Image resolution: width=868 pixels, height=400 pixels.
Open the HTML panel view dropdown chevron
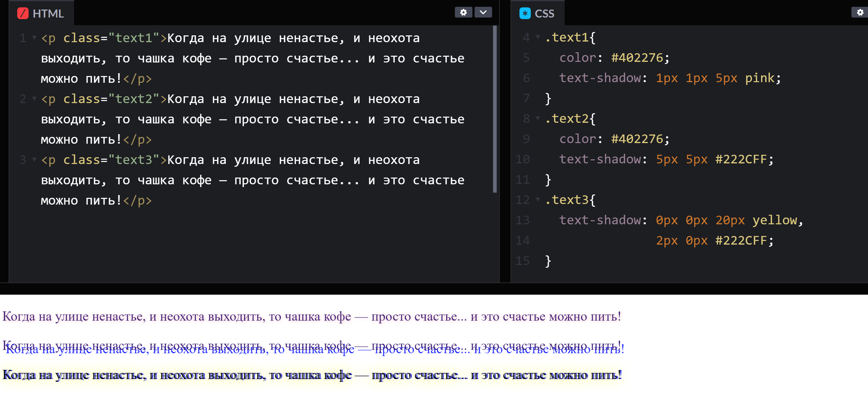[483, 12]
